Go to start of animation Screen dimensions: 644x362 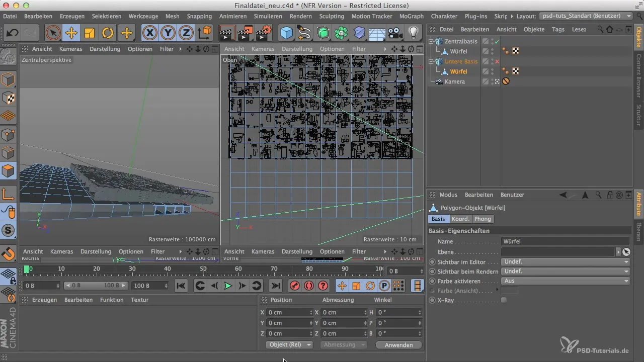tap(181, 286)
